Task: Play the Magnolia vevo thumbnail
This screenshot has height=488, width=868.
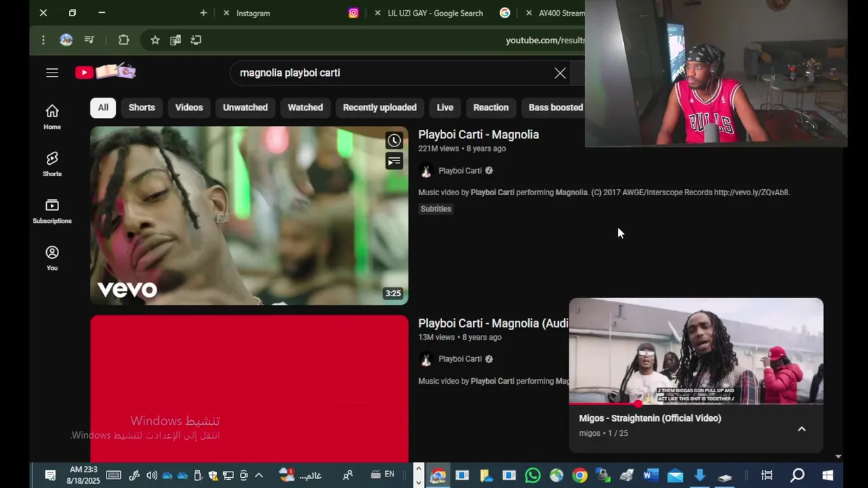Action: click(x=250, y=216)
